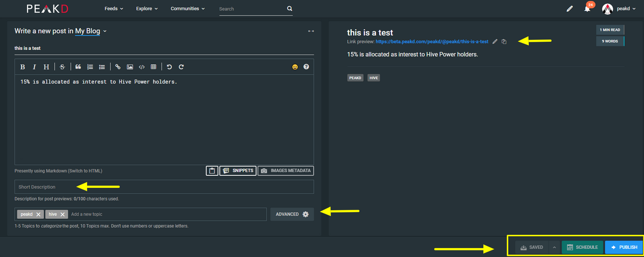Click inside the post body text area
This screenshot has height=257, width=644.
164,120
